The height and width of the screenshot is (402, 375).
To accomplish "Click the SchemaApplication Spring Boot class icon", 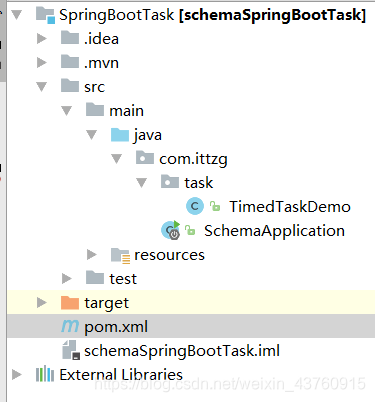I will point(171,230).
